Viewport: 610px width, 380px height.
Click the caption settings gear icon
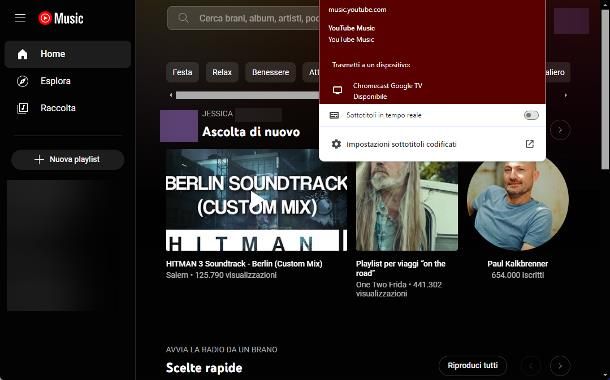pyautogui.click(x=336, y=144)
